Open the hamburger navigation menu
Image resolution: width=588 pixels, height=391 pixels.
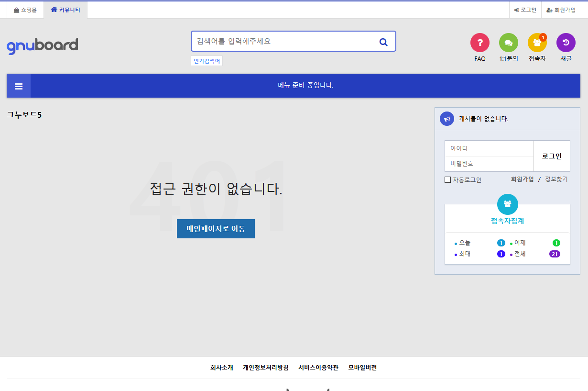[18, 86]
